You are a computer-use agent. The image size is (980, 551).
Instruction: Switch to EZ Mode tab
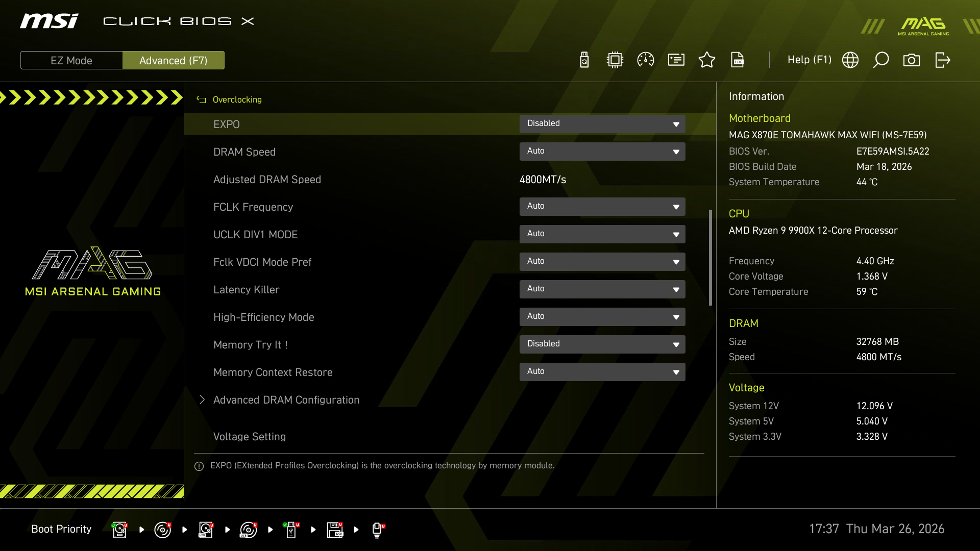(x=71, y=60)
